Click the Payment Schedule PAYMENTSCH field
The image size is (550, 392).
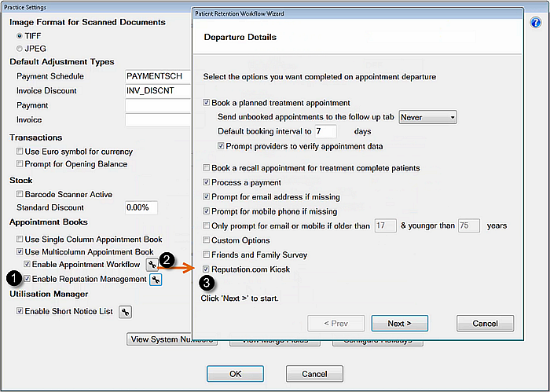[159, 76]
